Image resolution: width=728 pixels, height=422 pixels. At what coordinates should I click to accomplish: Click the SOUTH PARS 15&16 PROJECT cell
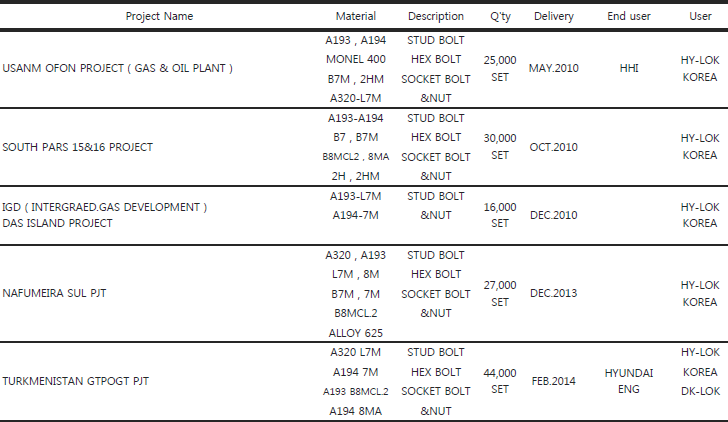click(78, 147)
